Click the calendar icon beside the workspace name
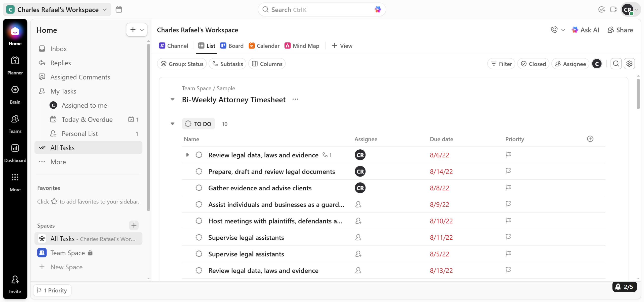The width and height of the screenshot is (644, 302). 119,10
